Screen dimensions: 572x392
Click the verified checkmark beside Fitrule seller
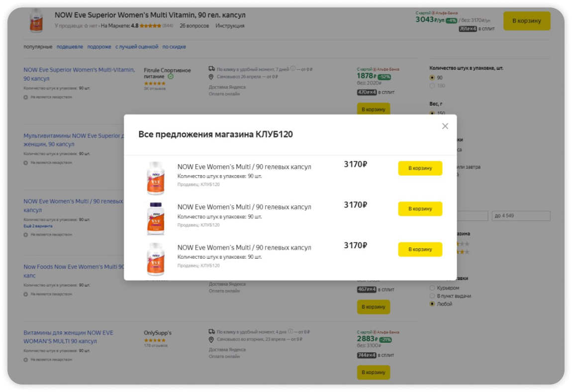pos(171,77)
